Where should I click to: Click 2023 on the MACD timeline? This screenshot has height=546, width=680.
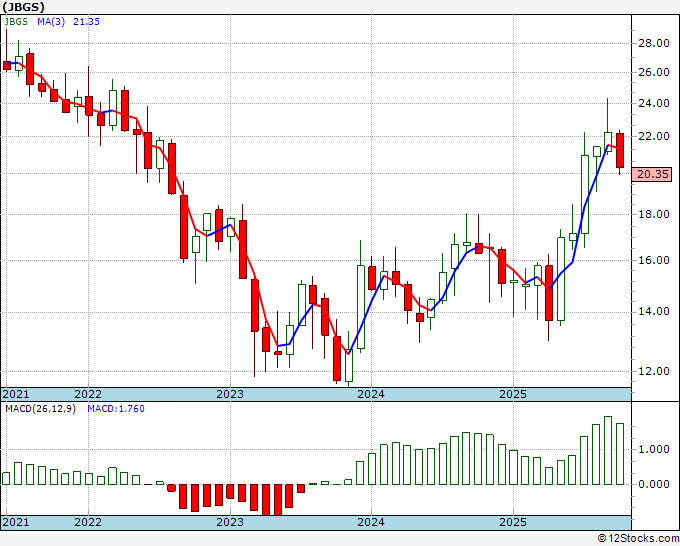(x=230, y=522)
